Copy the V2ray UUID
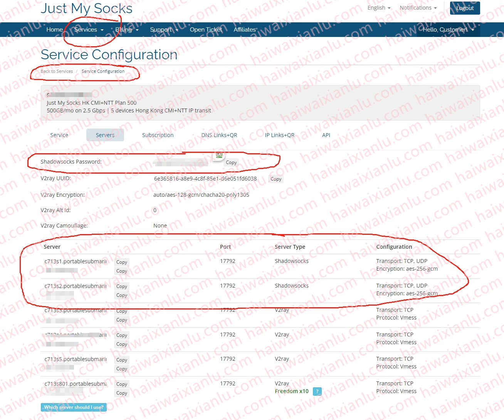 (x=276, y=179)
